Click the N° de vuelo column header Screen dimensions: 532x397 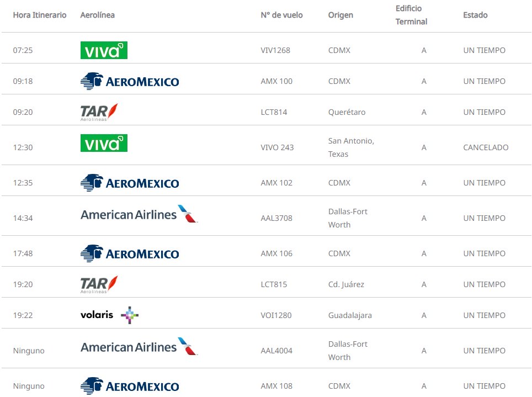click(281, 15)
